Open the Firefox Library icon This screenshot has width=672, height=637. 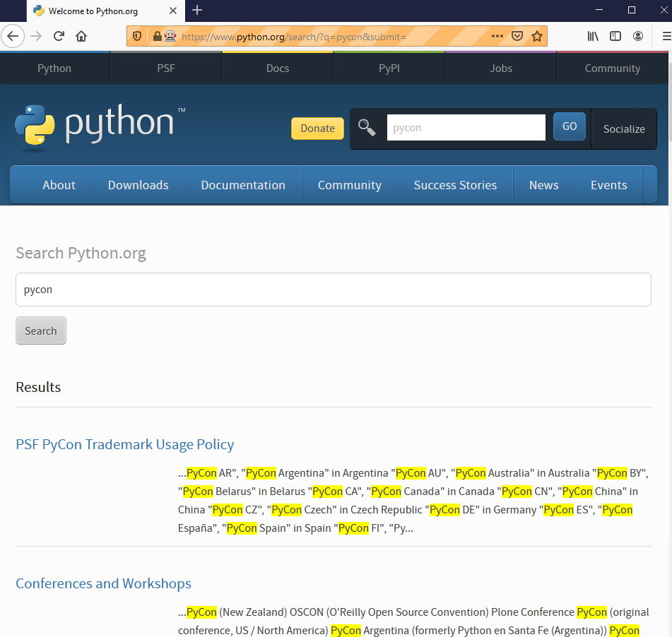pos(593,36)
